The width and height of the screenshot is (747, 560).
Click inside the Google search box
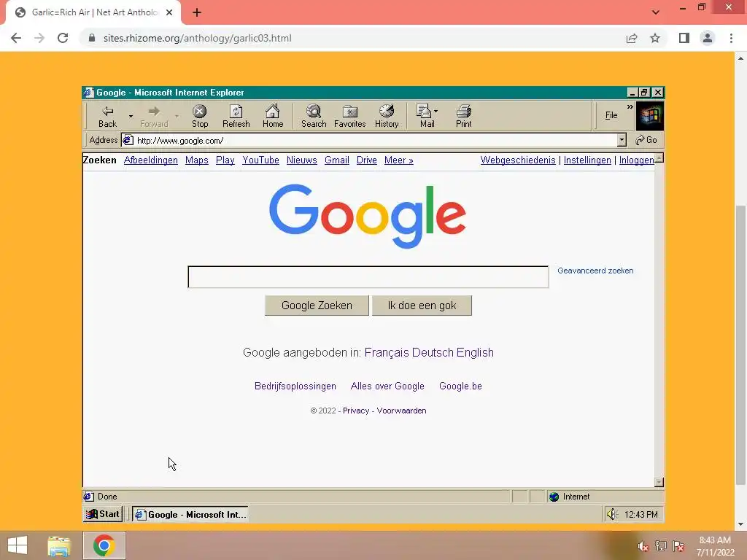368,277
